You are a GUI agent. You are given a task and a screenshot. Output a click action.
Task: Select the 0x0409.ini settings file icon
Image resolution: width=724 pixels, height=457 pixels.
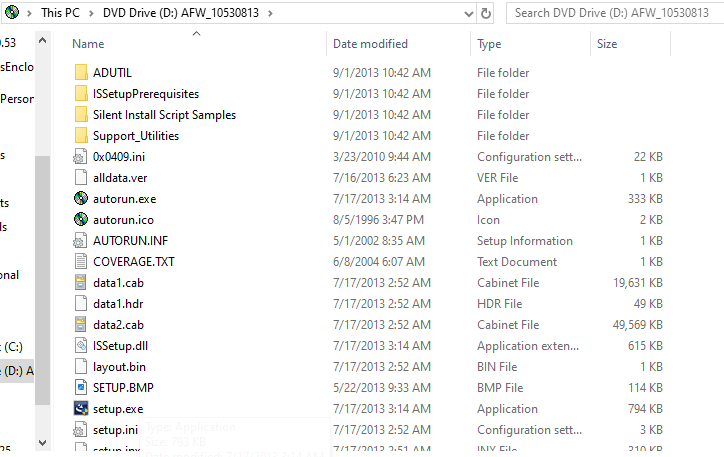tap(80, 156)
